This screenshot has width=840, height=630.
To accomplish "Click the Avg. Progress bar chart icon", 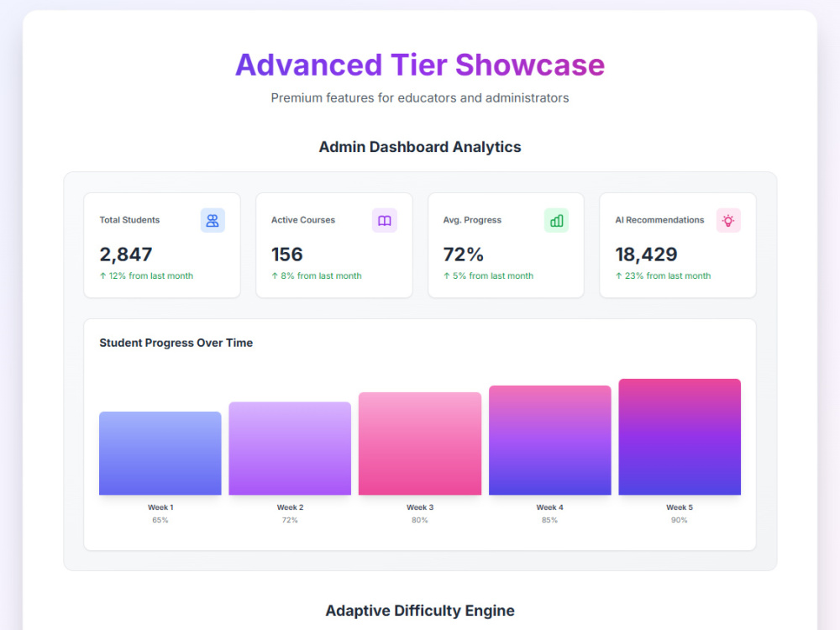I will (557, 221).
